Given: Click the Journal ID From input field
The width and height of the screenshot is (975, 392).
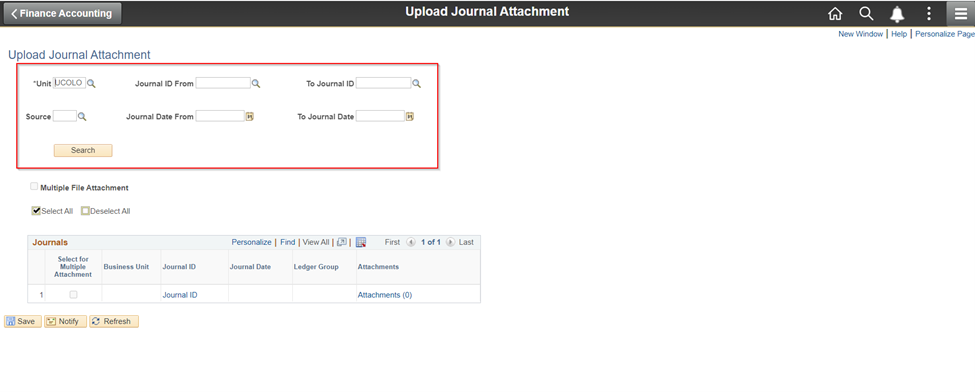Looking at the screenshot, I should click(x=223, y=83).
